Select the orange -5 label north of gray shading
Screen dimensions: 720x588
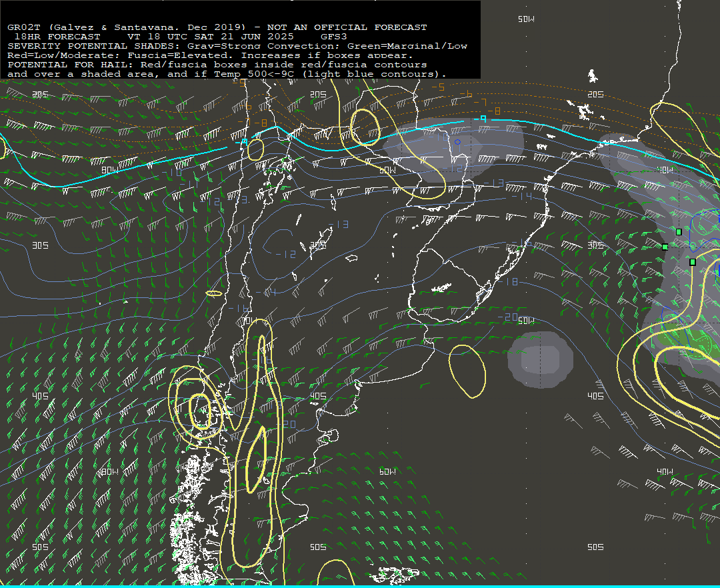coord(438,87)
